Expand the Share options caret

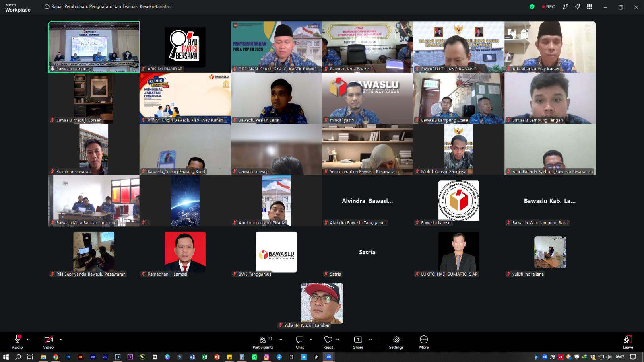pos(370,339)
